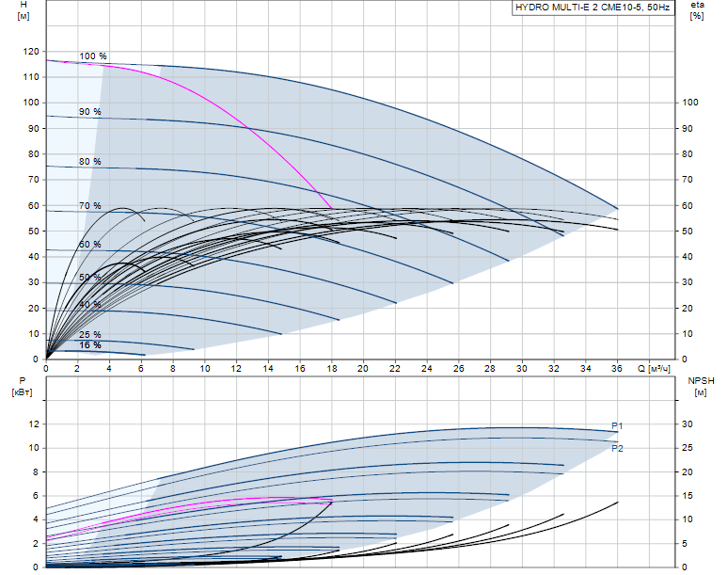Select the 15 tick on the NPSH axis
Screen dimensions: 728x575
[x=688, y=496]
